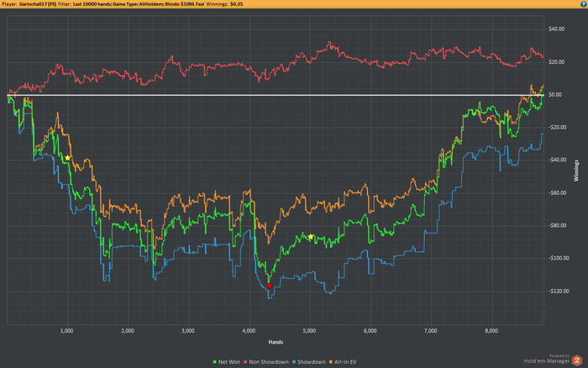This screenshot has width=588, height=368.
Task: Click the yellow star marker near hand 1,000
Action: (67, 158)
